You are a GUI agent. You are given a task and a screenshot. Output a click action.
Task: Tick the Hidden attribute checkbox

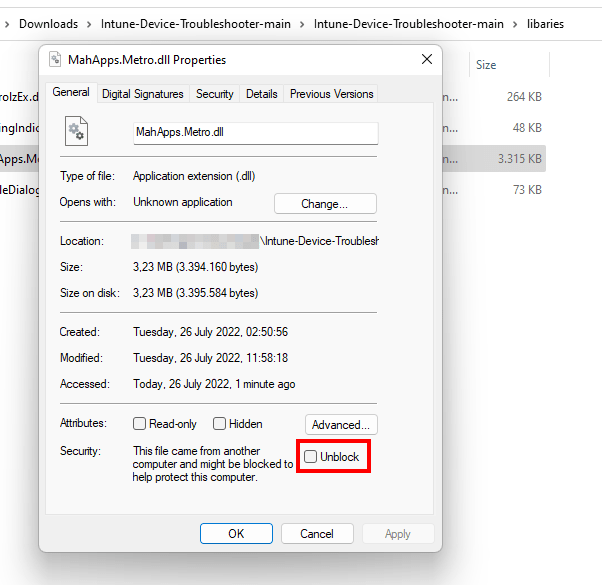point(220,424)
